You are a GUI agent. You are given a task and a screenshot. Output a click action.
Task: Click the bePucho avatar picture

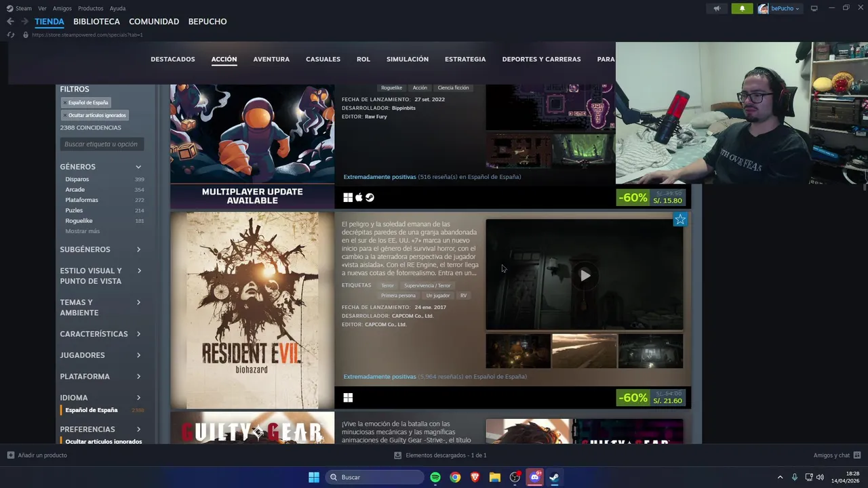click(x=763, y=8)
